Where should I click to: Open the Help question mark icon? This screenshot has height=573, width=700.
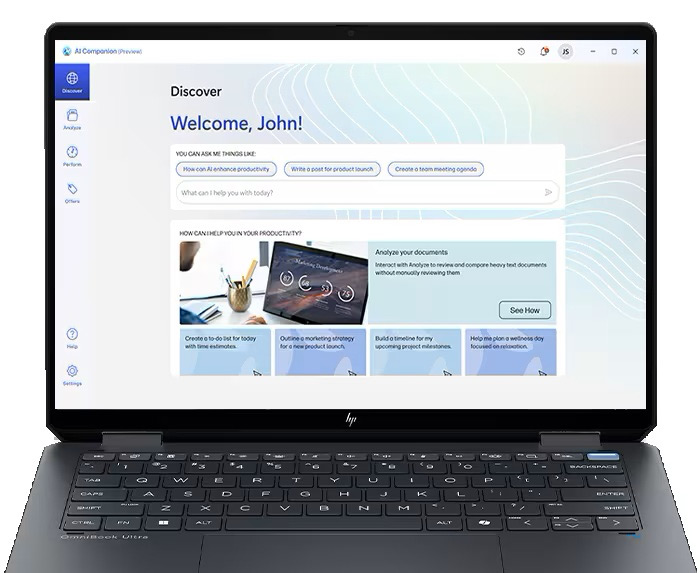pyautogui.click(x=72, y=334)
